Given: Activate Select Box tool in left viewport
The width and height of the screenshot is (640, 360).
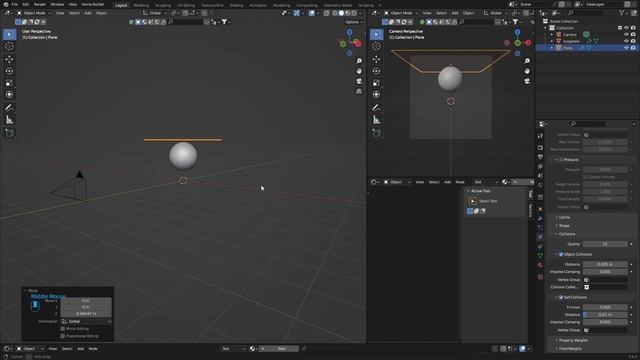Looking at the screenshot, I should coord(9,34).
